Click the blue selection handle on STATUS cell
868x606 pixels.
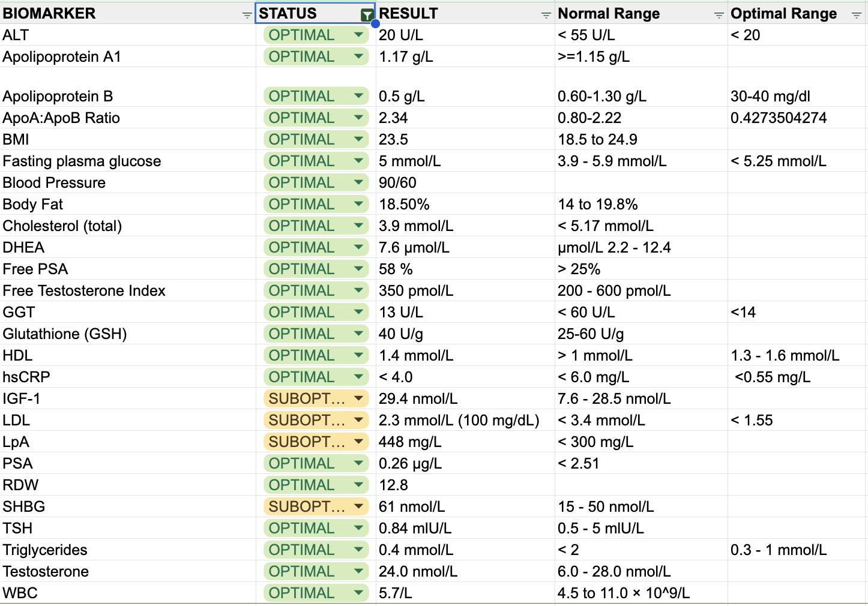375,24
